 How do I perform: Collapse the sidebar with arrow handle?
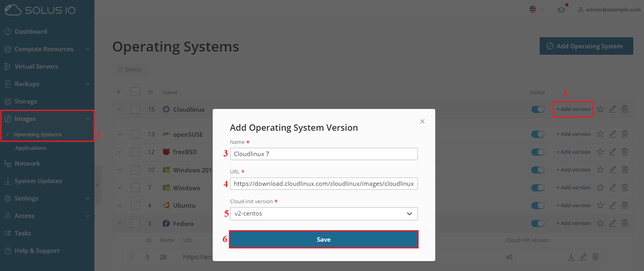tap(98, 185)
